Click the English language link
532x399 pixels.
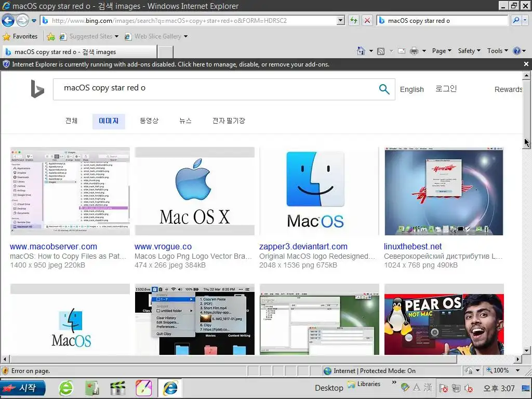(411, 89)
